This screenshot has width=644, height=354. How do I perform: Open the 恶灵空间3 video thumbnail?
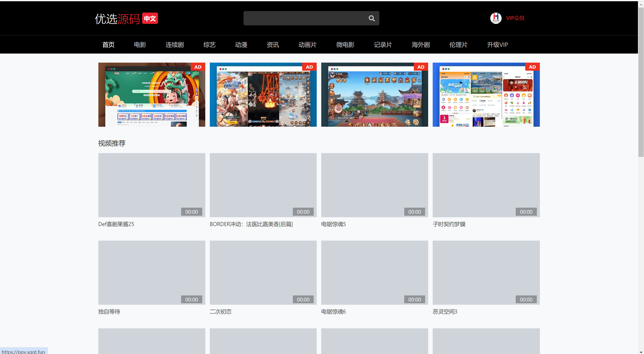[x=486, y=272]
